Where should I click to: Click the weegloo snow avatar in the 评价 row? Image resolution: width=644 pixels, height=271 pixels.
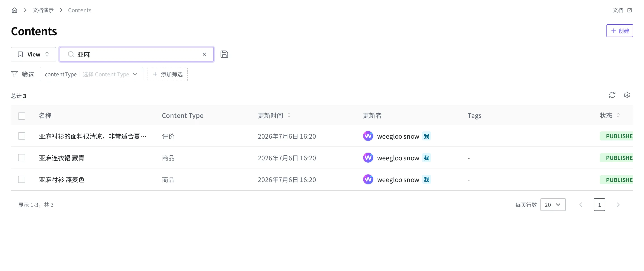[x=368, y=136]
